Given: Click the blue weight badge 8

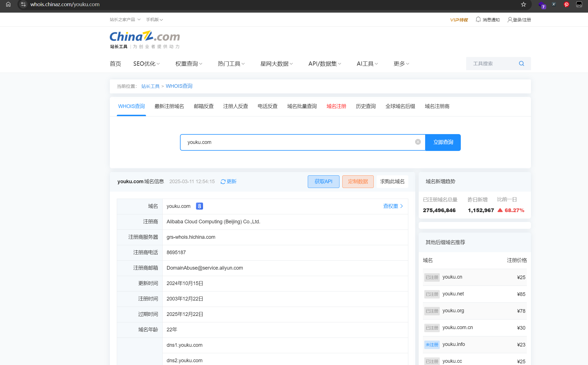Looking at the screenshot, I should [x=199, y=206].
